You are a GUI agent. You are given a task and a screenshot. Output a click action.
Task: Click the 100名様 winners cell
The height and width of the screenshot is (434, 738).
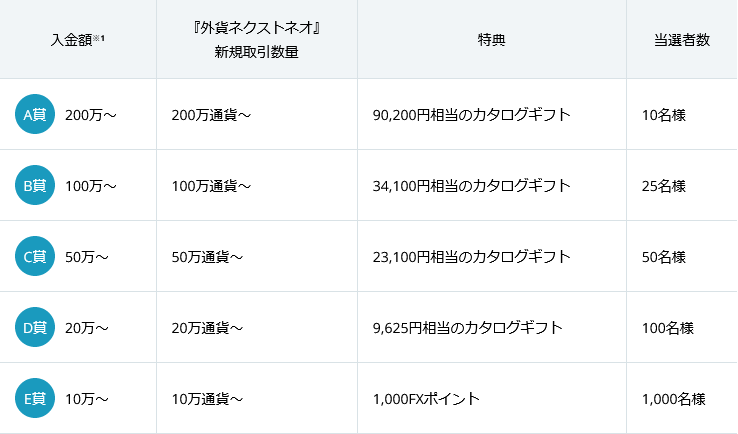[668, 328]
